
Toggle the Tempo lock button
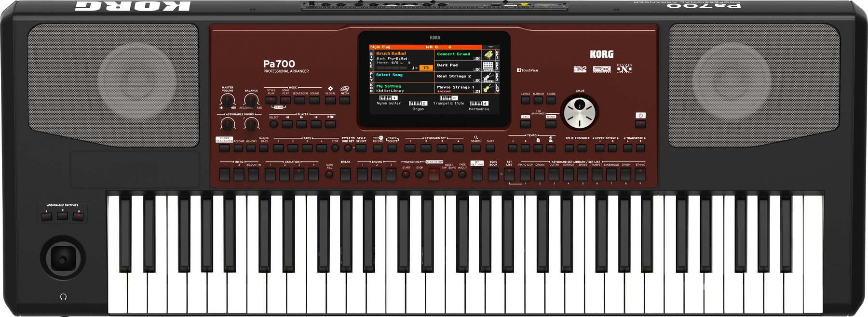pyautogui.click(x=538, y=148)
